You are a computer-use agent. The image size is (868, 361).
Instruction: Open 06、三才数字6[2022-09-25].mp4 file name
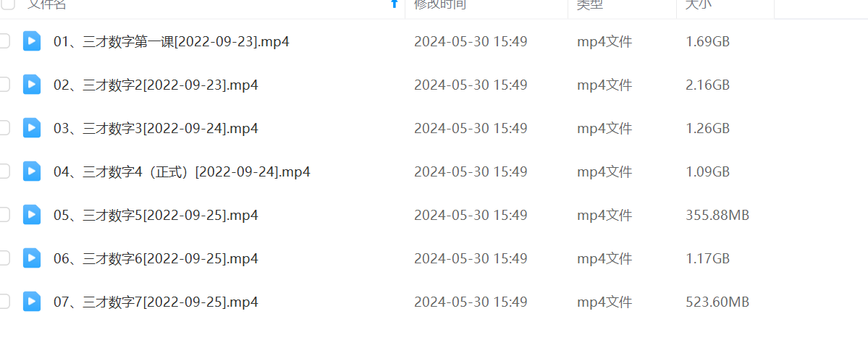click(x=156, y=259)
